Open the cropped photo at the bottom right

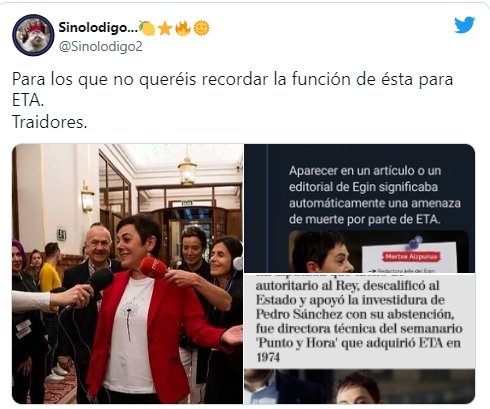359,387
